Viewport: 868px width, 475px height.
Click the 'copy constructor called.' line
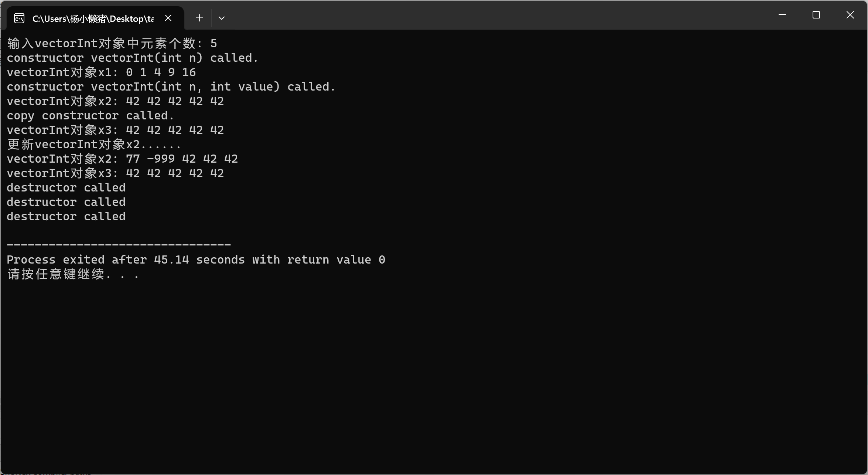coord(90,116)
